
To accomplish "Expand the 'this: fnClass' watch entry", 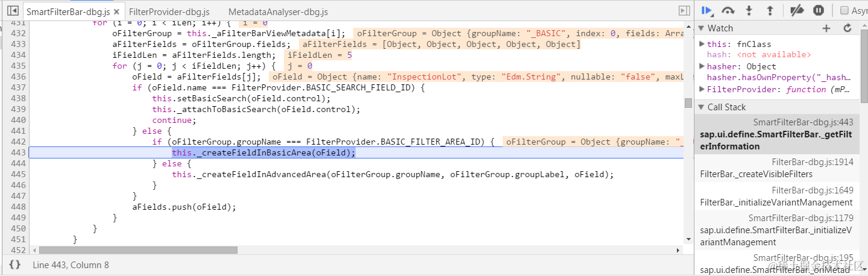I will coord(702,44).
